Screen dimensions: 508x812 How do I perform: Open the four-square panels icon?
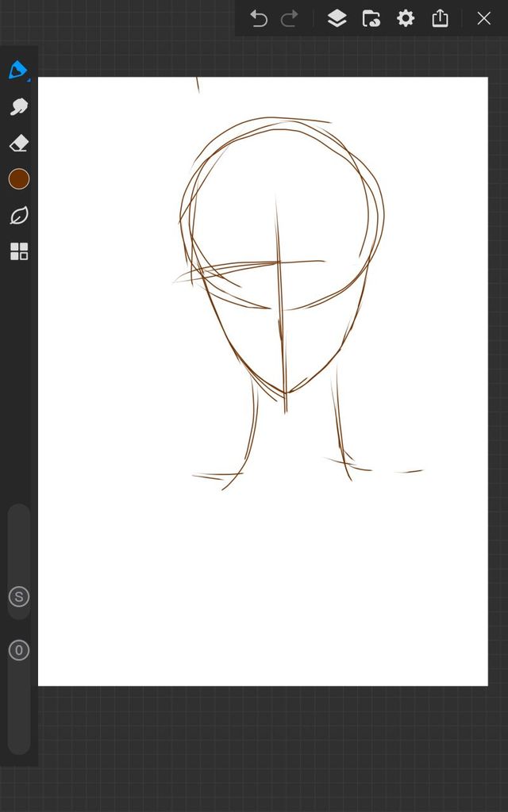[19, 252]
